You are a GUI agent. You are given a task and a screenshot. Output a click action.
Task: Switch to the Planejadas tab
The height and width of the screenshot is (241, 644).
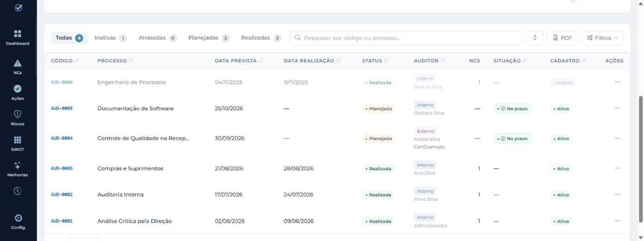[x=209, y=38]
